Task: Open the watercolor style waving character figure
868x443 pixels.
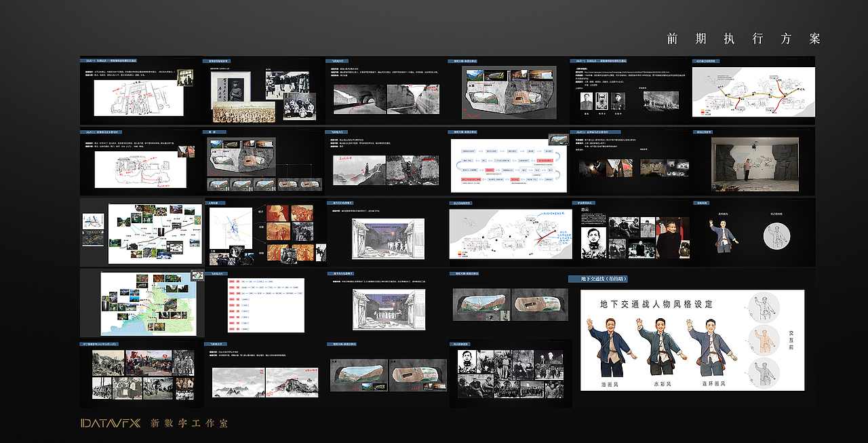Action: (x=660, y=347)
